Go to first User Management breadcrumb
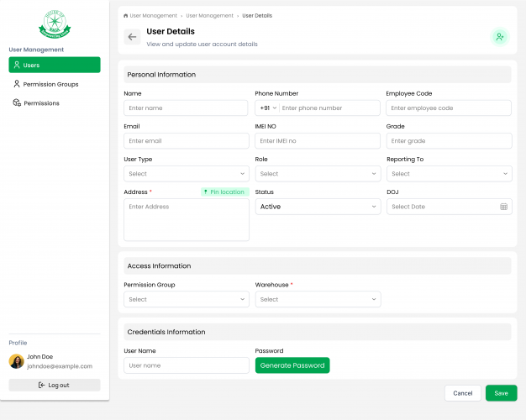 click(x=153, y=16)
